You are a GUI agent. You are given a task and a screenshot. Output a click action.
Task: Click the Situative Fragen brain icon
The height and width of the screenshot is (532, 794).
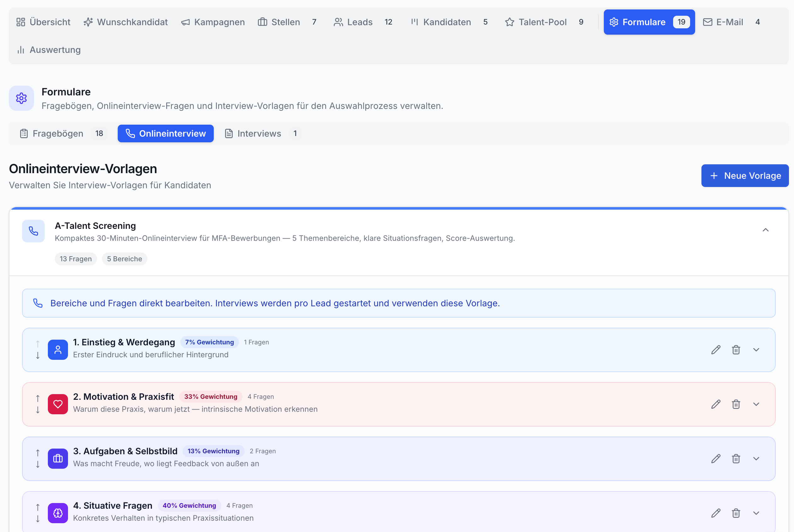58,513
